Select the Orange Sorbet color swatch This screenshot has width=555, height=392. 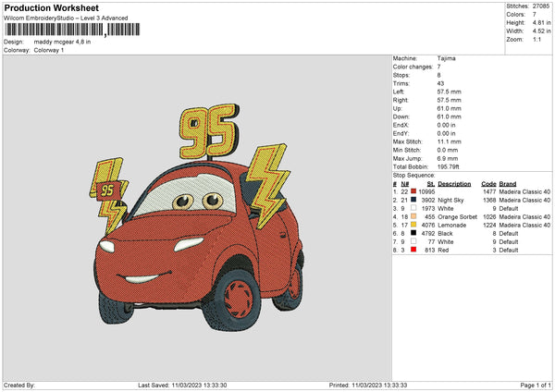point(413,216)
